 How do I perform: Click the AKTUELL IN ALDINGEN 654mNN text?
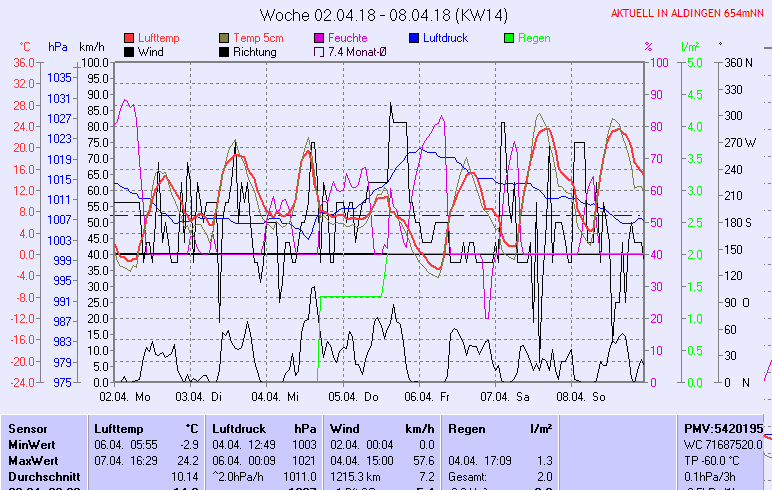click(x=689, y=14)
